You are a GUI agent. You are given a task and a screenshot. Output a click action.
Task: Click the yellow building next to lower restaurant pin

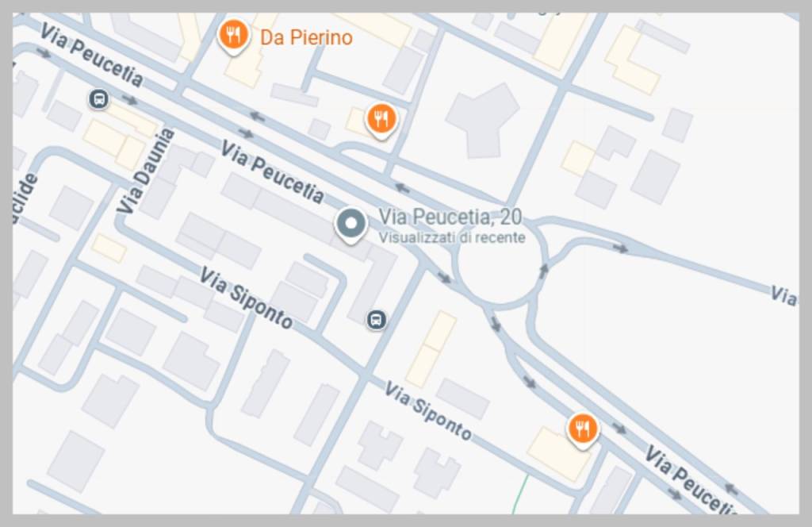click(x=558, y=453)
